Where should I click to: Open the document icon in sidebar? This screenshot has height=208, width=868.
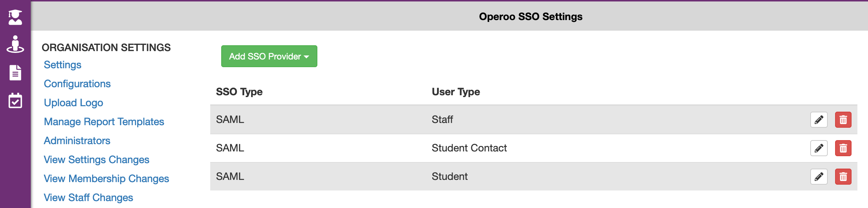tap(15, 73)
